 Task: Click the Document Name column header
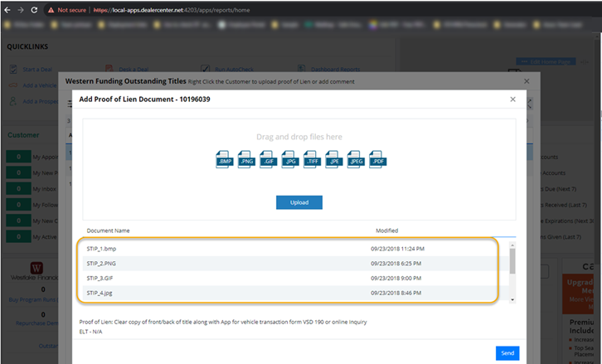pos(108,231)
